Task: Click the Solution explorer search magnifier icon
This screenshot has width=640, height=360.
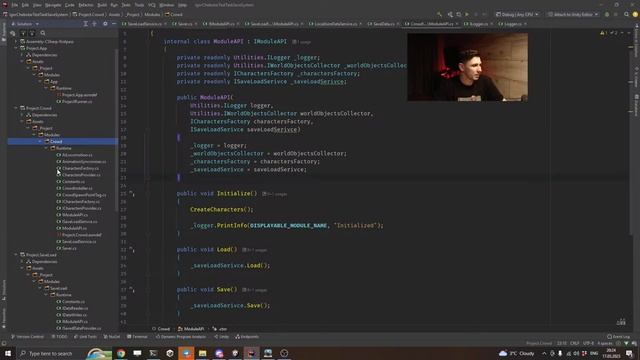Action: point(43,33)
